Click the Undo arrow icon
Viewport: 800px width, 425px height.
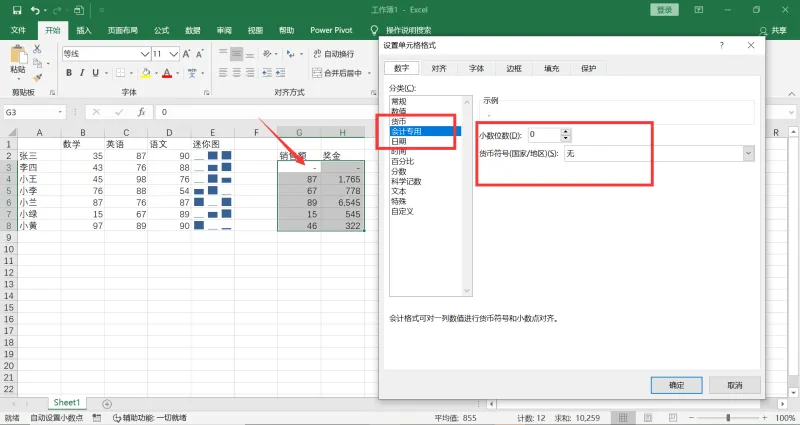tap(34, 10)
